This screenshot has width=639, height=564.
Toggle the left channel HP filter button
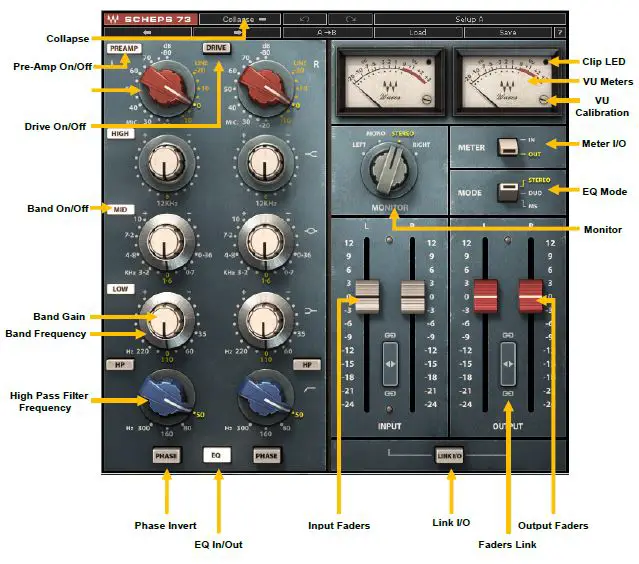pos(120,364)
